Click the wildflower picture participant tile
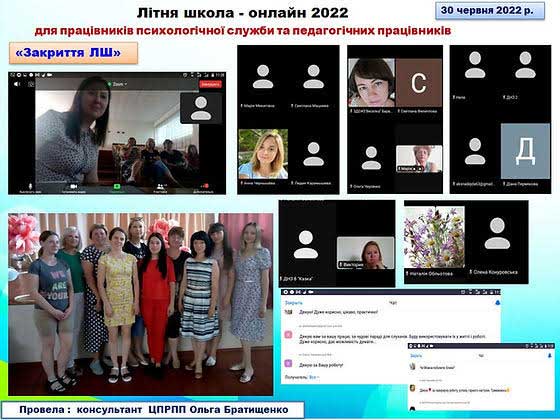Image resolution: width=560 pixels, height=420 pixels. tap(434, 237)
